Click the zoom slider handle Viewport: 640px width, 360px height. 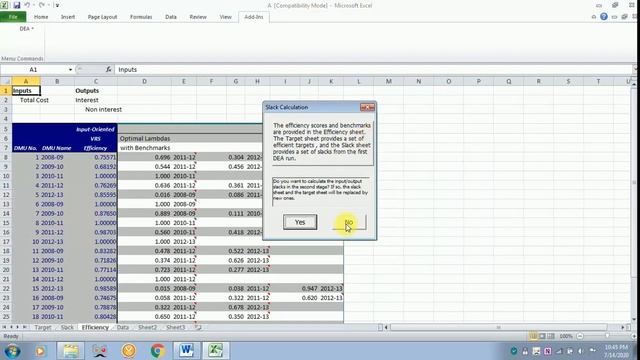(607, 336)
